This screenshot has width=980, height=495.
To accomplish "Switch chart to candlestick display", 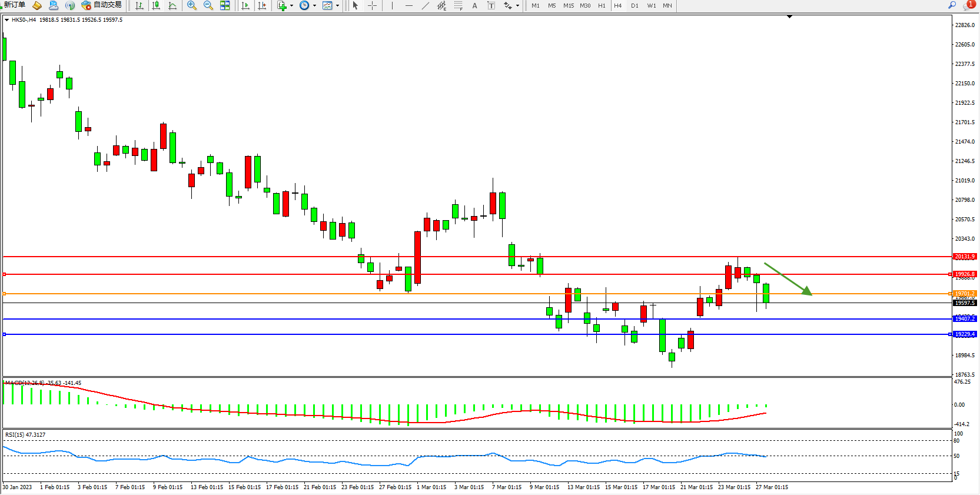I will [x=156, y=5].
